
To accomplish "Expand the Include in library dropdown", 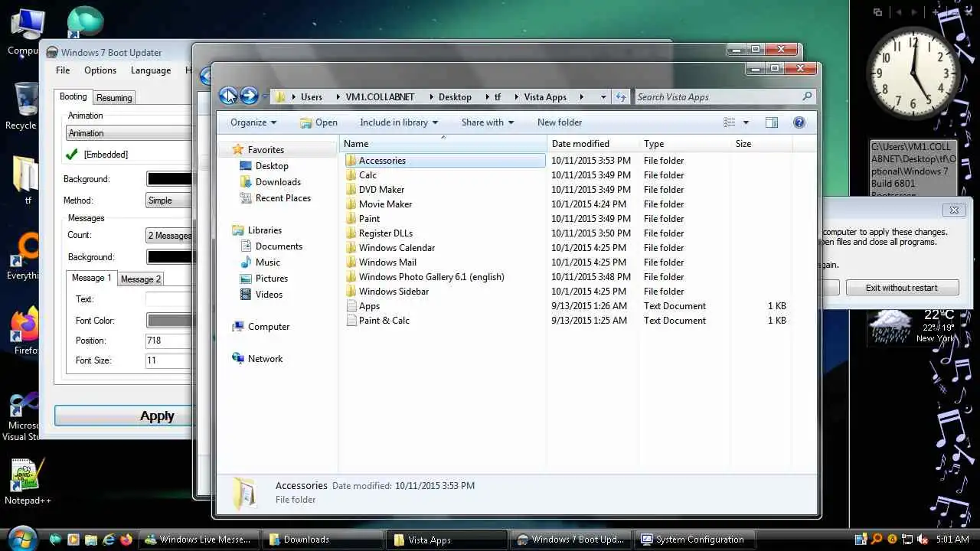I will 399,122.
